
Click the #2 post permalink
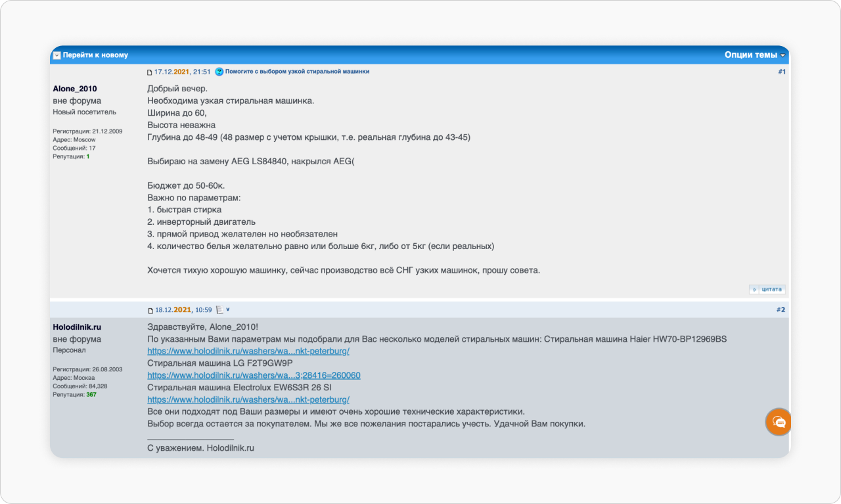click(781, 309)
